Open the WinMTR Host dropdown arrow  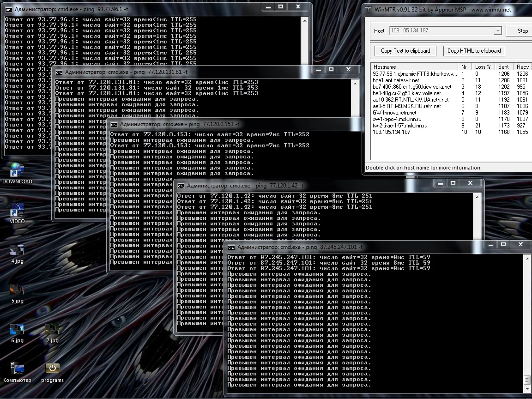[498, 31]
